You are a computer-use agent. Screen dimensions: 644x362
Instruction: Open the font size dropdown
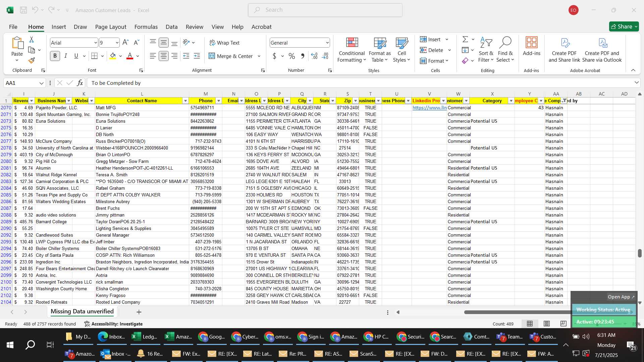[x=117, y=43]
